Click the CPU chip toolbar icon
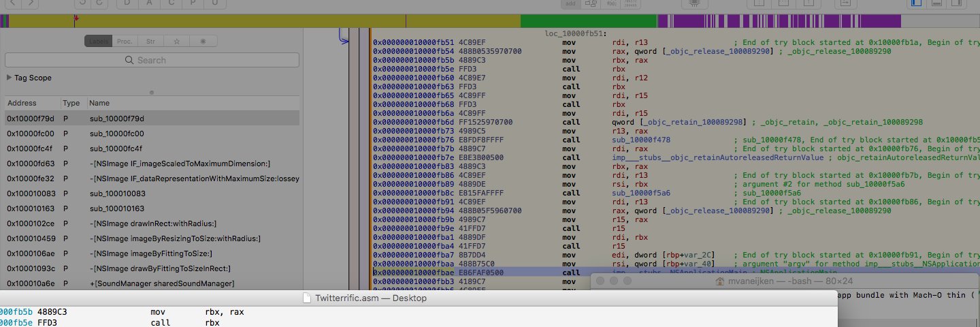The height and width of the screenshot is (327, 980). click(x=693, y=3)
